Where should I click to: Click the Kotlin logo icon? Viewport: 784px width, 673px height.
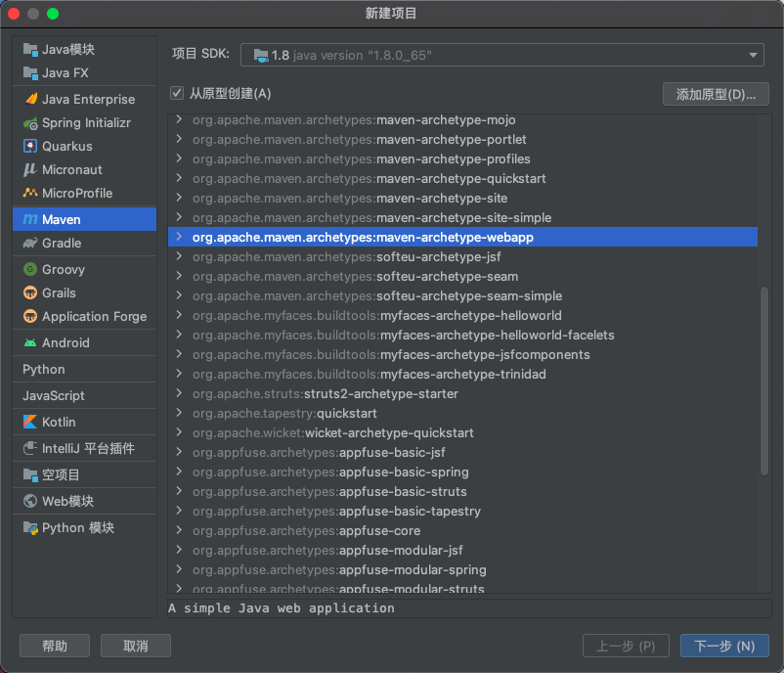coord(30,422)
